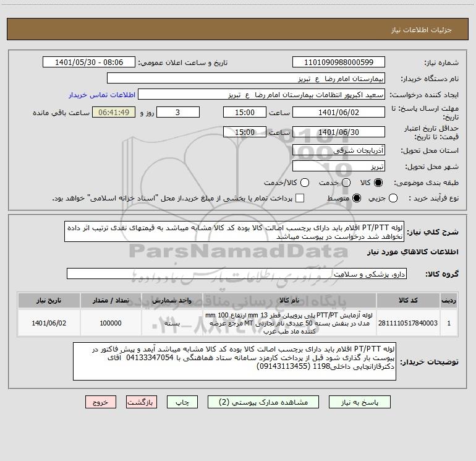The image size is (476, 461).
Task: Click the پاسخ به نیاز button
Action: (x=359, y=402)
